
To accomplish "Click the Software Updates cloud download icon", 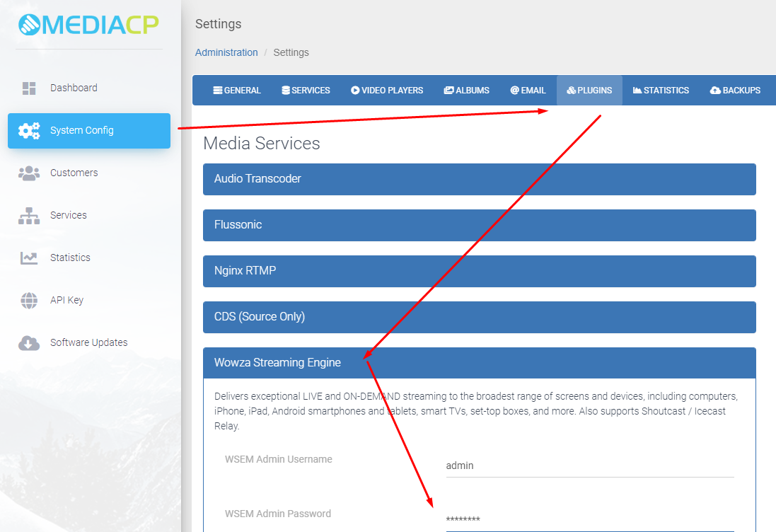I will click(x=29, y=343).
